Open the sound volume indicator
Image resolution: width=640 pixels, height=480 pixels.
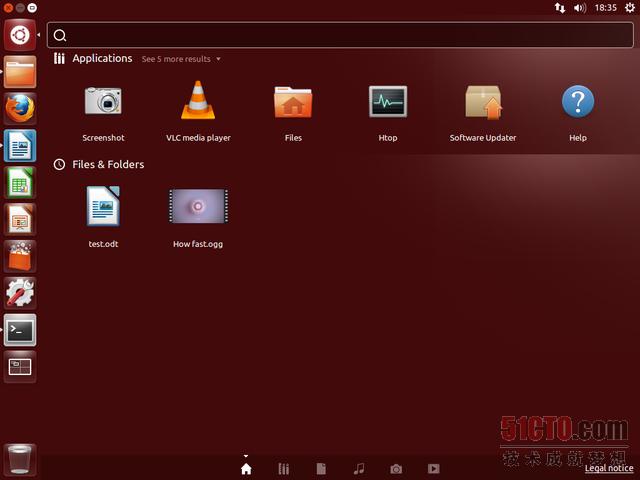tap(580, 8)
